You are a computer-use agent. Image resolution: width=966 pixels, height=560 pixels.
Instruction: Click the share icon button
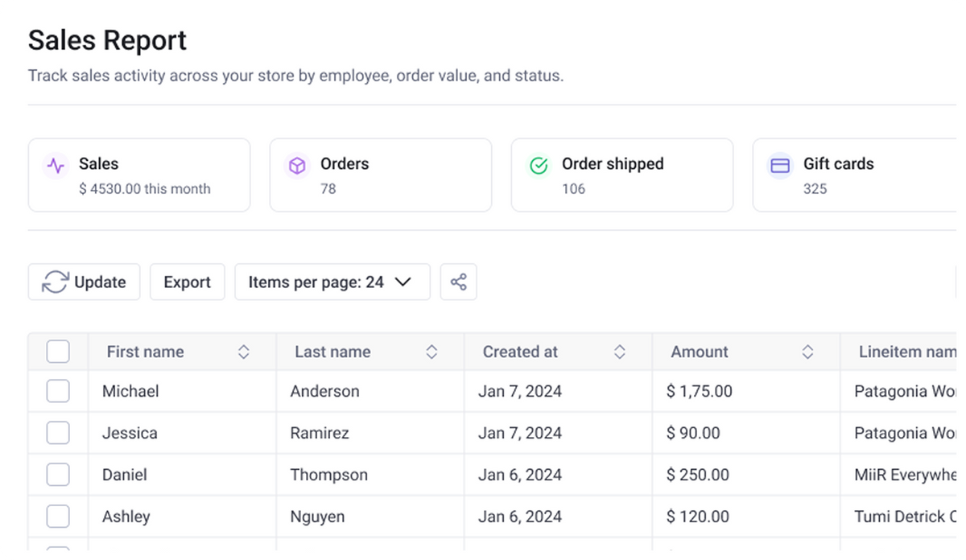[x=458, y=282]
